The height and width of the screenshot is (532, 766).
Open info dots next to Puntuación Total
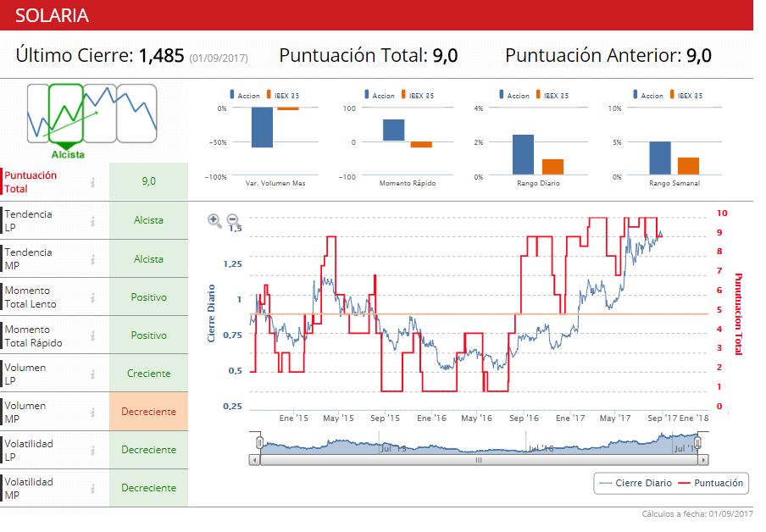tap(92, 182)
